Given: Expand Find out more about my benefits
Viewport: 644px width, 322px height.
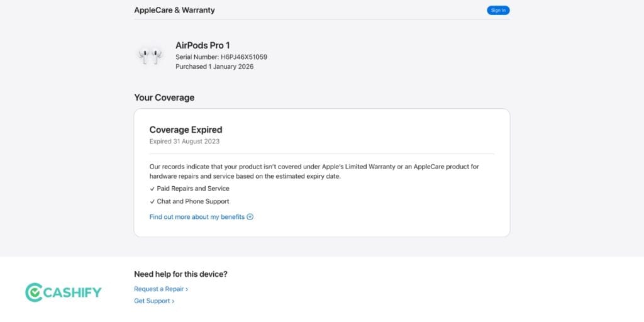Looking at the screenshot, I should [x=201, y=217].
